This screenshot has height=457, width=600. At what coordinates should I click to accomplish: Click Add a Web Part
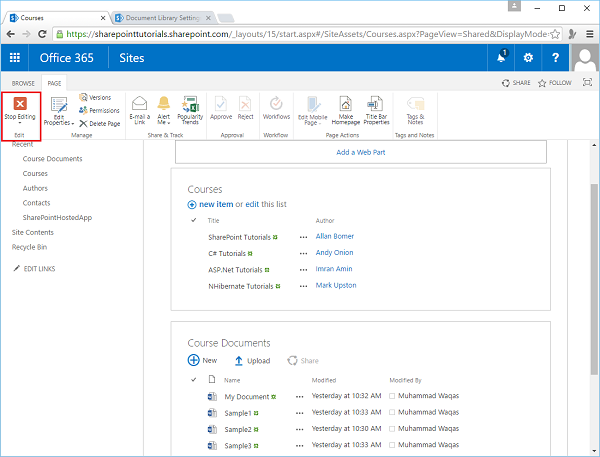point(361,152)
